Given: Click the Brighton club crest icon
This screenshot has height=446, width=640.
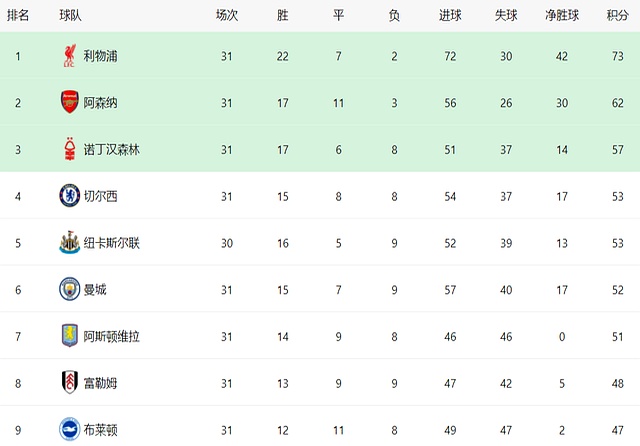Looking at the screenshot, I should [x=68, y=429].
